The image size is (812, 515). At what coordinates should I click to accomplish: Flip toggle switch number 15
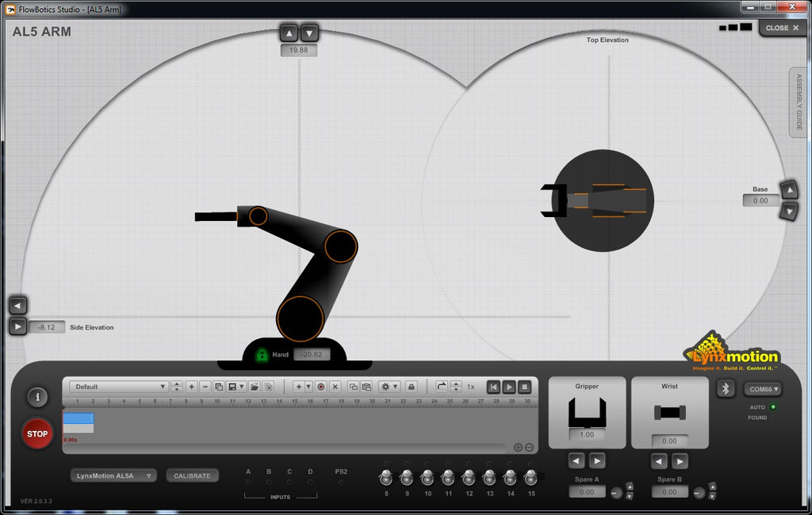(530, 477)
